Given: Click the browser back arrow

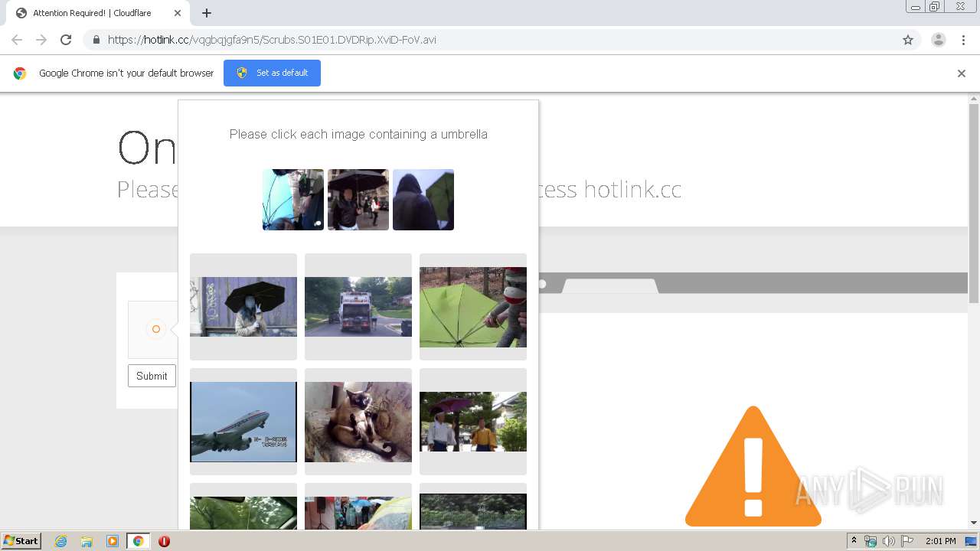Looking at the screenshot, I should pyautogui.click(x=17, y=40).
